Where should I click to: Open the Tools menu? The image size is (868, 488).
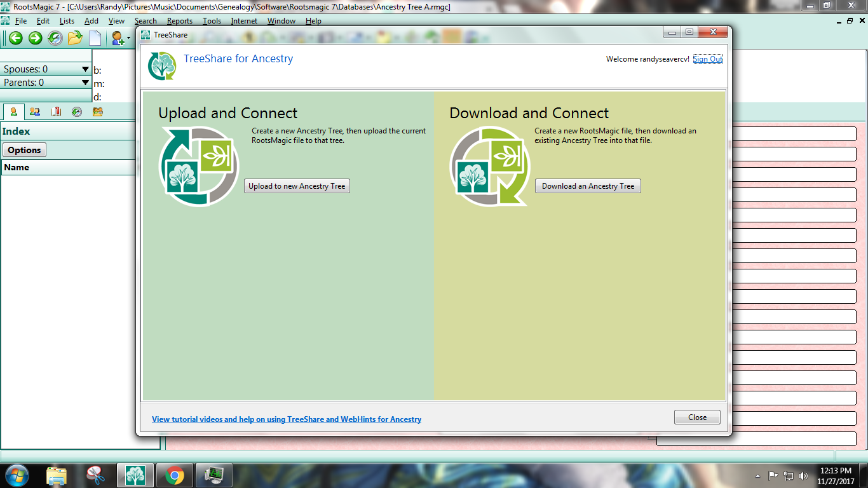click(212, 21)
